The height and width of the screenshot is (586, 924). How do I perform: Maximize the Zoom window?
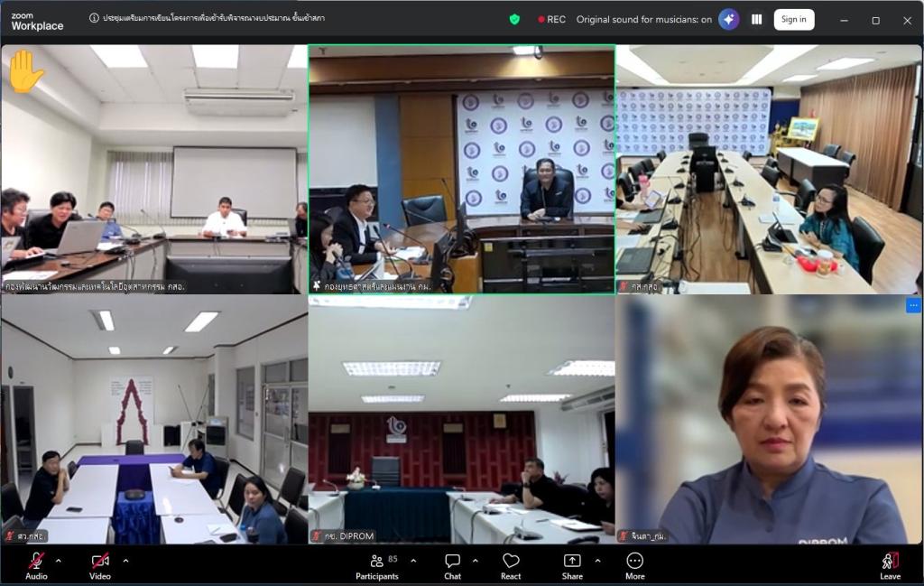875,20
